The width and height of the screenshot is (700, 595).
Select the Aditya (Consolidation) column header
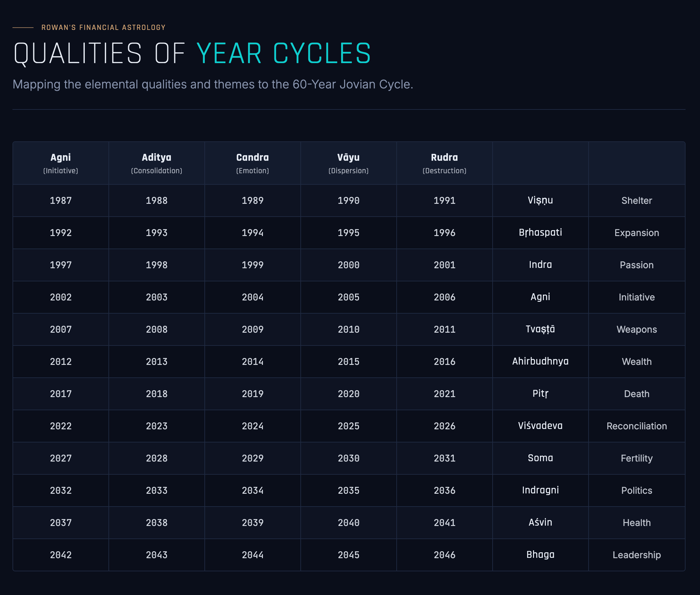pos(156,163)
